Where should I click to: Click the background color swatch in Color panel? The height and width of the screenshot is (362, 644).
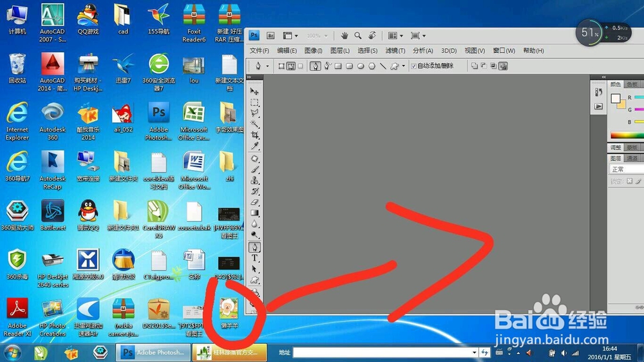[621, 104]
